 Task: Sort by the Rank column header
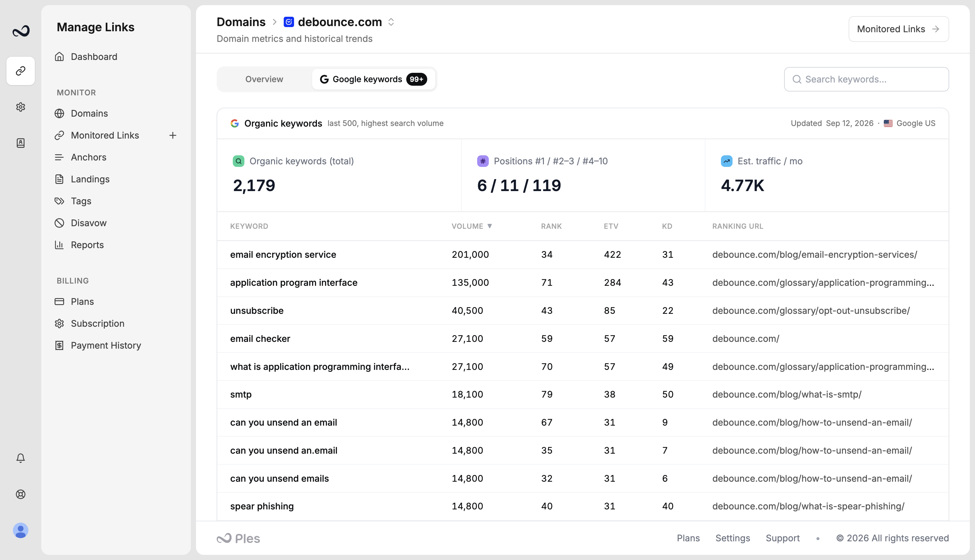pyautogui.click(x=551, y=226)
